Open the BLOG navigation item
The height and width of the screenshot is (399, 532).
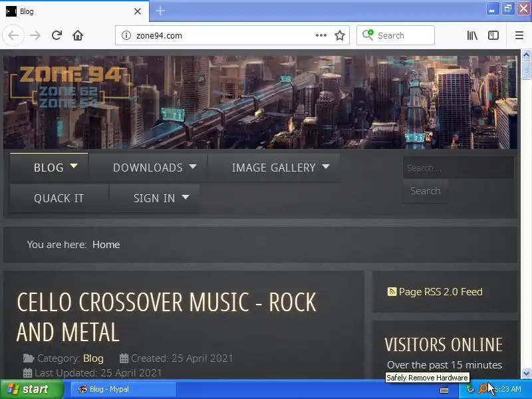tap(49, 168)
